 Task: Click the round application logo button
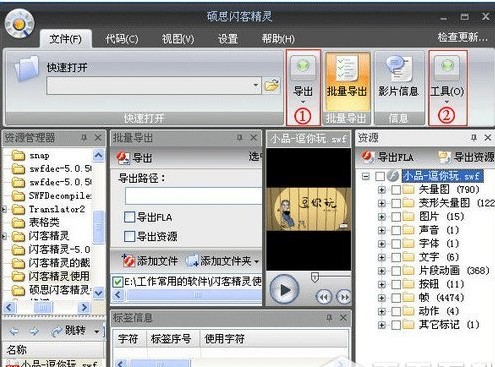pyautogui.click(x=19, y=24)
